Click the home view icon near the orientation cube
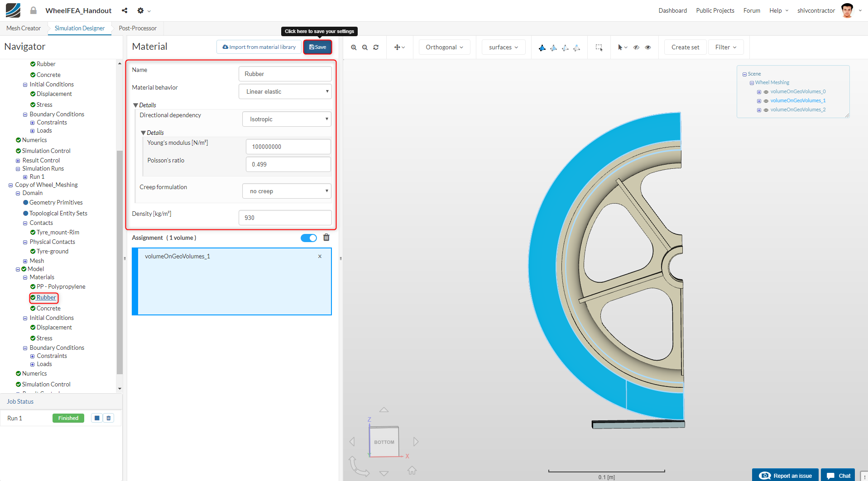The width and height of the screenshot is (868, 481). pos(412,471)
